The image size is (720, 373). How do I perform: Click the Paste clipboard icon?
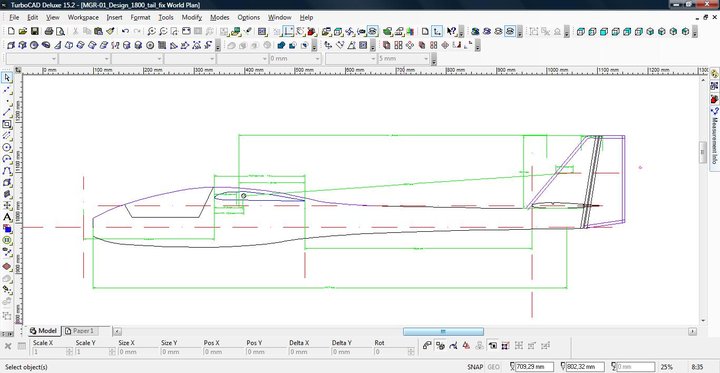(98, 31)
